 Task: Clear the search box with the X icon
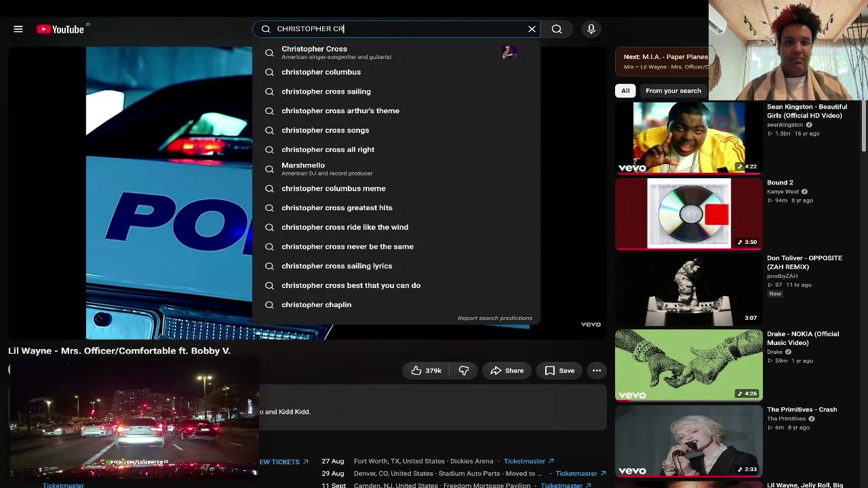pos(532,29)
